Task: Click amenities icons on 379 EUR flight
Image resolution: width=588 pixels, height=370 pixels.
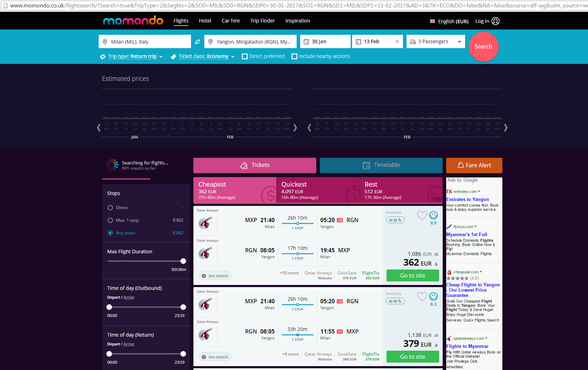Action: coord(395,301)
